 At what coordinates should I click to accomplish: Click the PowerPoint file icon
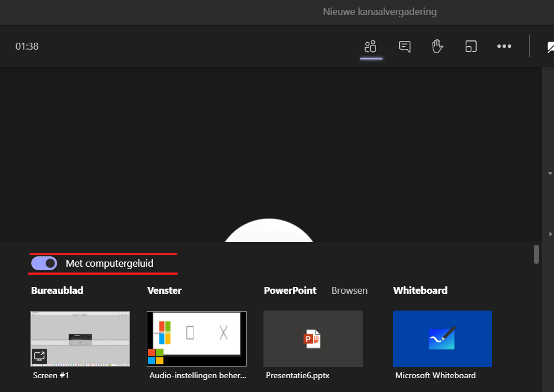313,339
